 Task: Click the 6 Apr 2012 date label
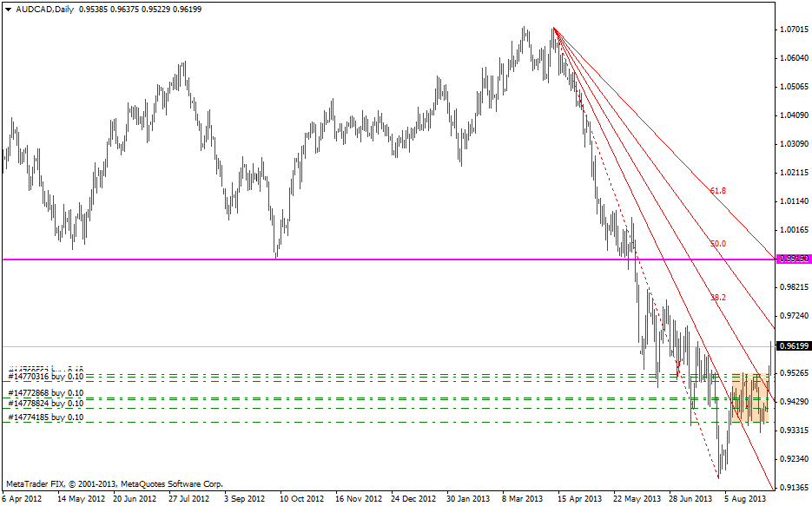pyautogui.click(x=22, y=499)
